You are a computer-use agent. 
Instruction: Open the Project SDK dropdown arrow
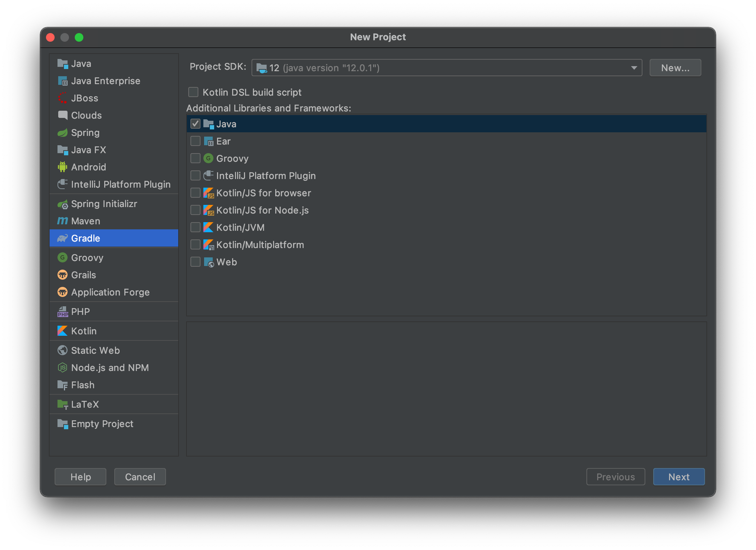(634, 68)
